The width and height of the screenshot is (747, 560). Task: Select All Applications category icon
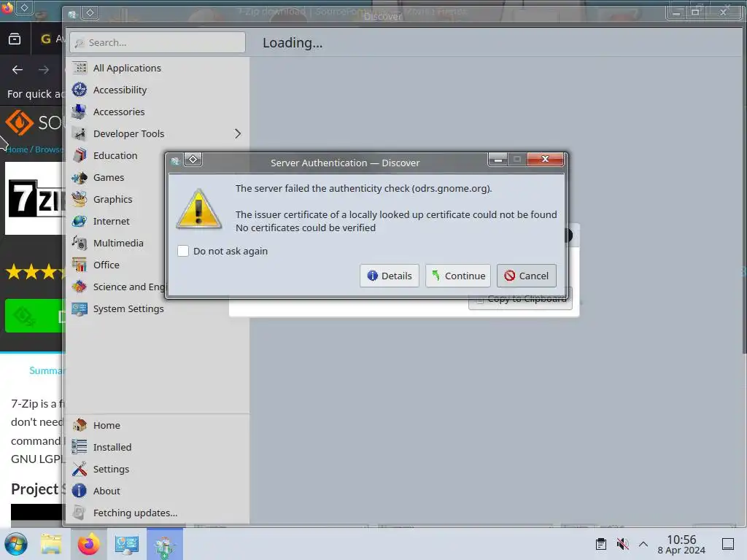pyautogui.click(x=80, y=68)
